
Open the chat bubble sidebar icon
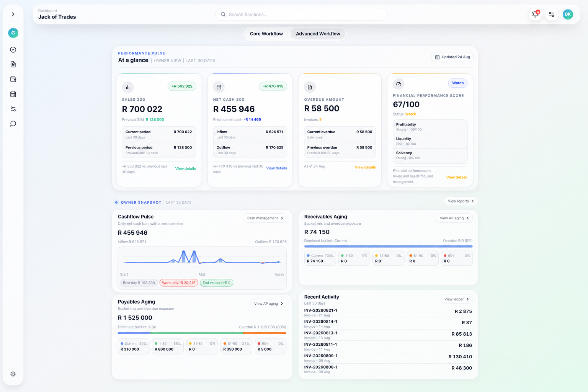[13, 124]
